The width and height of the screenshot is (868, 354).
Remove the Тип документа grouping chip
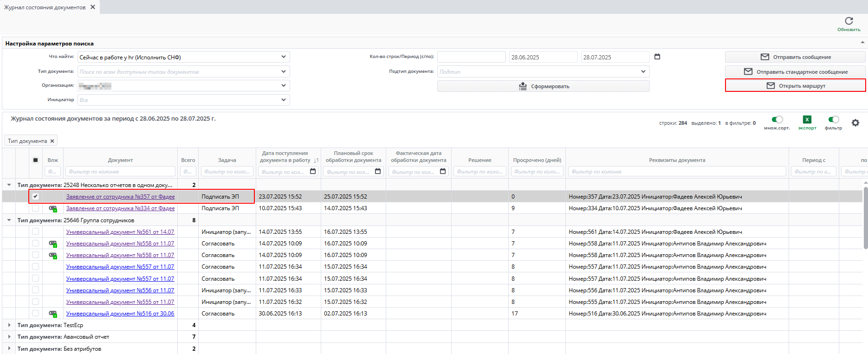tap(52, 141)
